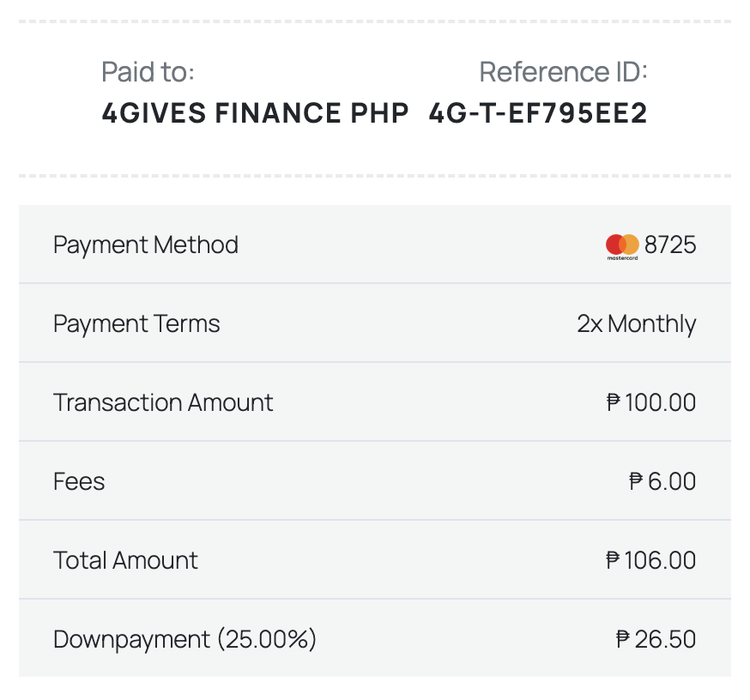Click the ₱26.50 downpayment value

pos(656,640)
